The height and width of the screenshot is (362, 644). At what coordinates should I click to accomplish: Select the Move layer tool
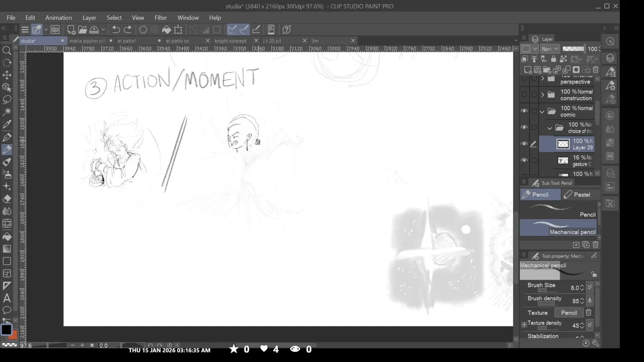point(7,75)
